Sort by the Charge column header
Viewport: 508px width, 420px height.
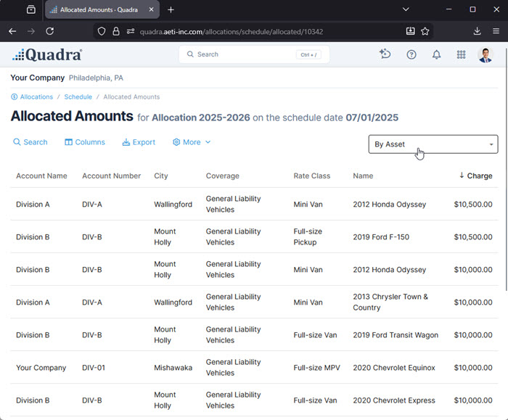[x=479, y=176]
